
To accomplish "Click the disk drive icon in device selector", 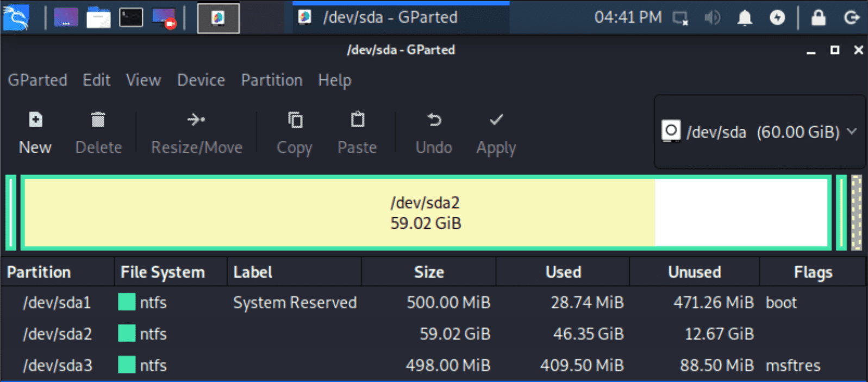I will (671, 131).
